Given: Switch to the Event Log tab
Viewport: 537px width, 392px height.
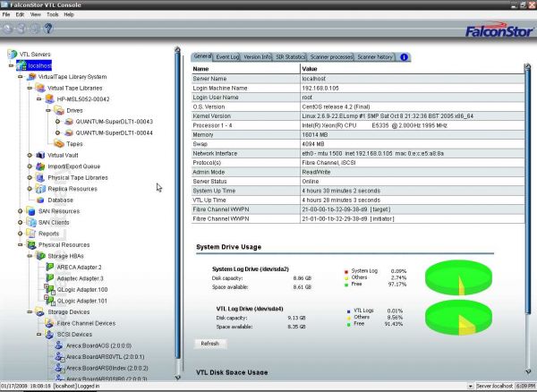Looking at the screenshot, I should pyautogui.click(x=226, y=57).
